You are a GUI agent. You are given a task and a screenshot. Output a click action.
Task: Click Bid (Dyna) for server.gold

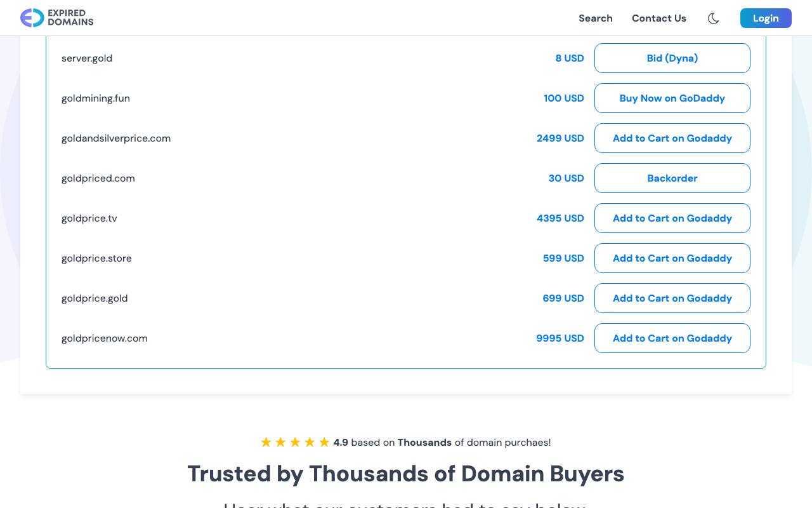coord(672,58)
